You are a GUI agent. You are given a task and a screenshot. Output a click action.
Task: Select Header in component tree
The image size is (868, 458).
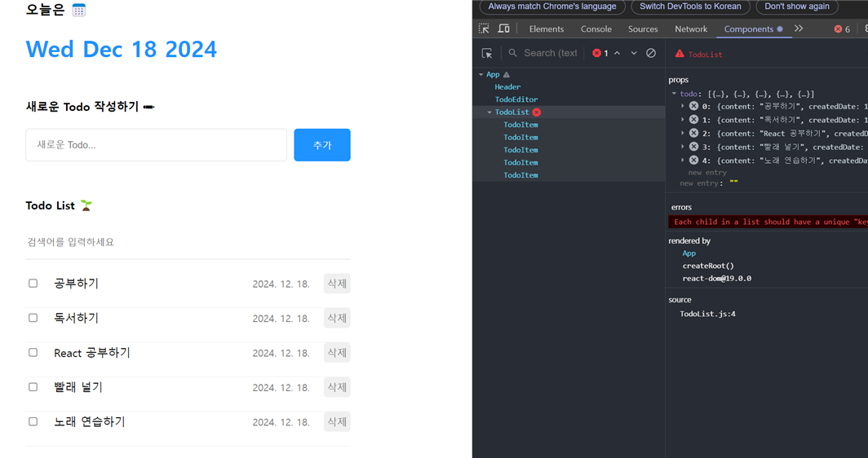point(507,87)
